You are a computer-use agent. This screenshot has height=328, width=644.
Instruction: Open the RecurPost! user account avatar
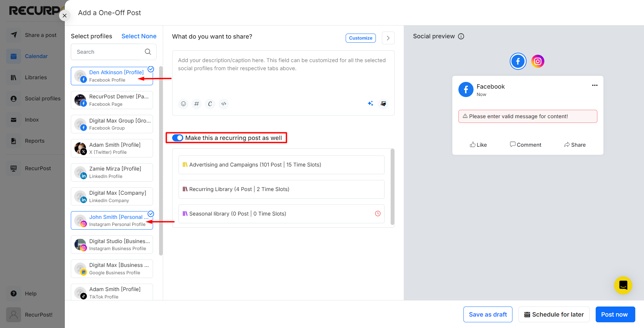click(13, 315)
